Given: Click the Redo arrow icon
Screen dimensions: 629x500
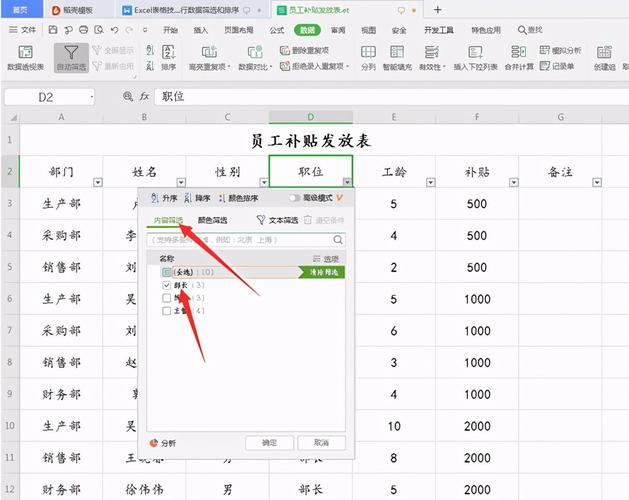Looking at the screenshot, I should [129, 30].
